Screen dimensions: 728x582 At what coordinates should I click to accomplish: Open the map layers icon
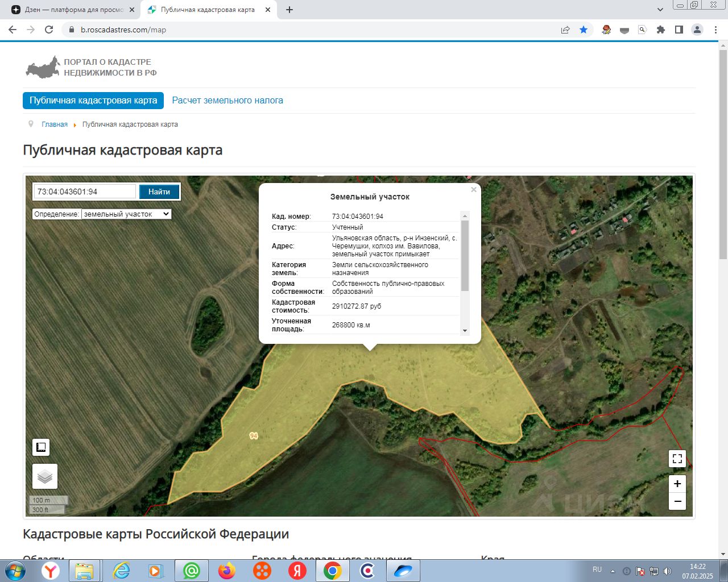pos(45,476)
